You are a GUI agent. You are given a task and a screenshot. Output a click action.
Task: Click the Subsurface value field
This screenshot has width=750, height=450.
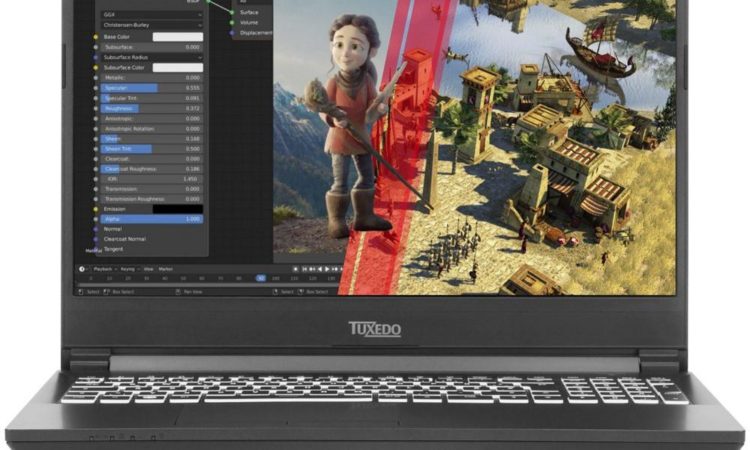(x=152, y=47)
